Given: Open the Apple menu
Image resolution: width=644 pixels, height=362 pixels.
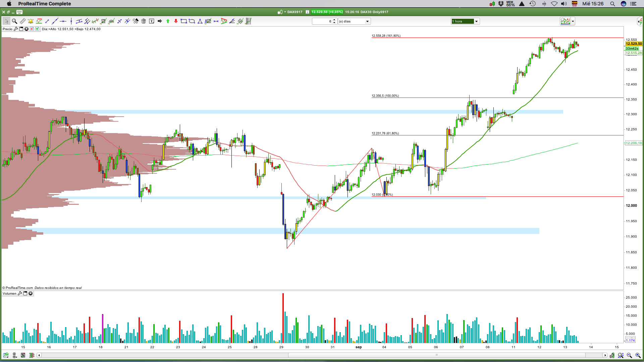Looking at the screenshot, I should click(9, 4).
